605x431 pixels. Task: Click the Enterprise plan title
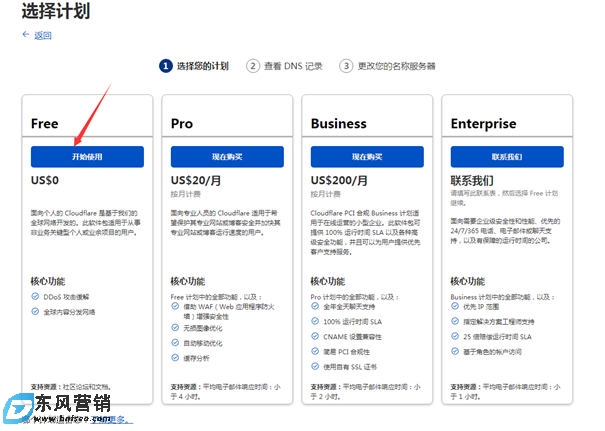tap(483, 123)
